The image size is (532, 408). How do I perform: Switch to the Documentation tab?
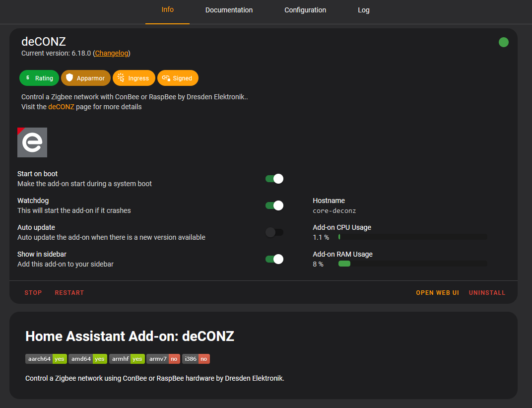coord(229,10)
